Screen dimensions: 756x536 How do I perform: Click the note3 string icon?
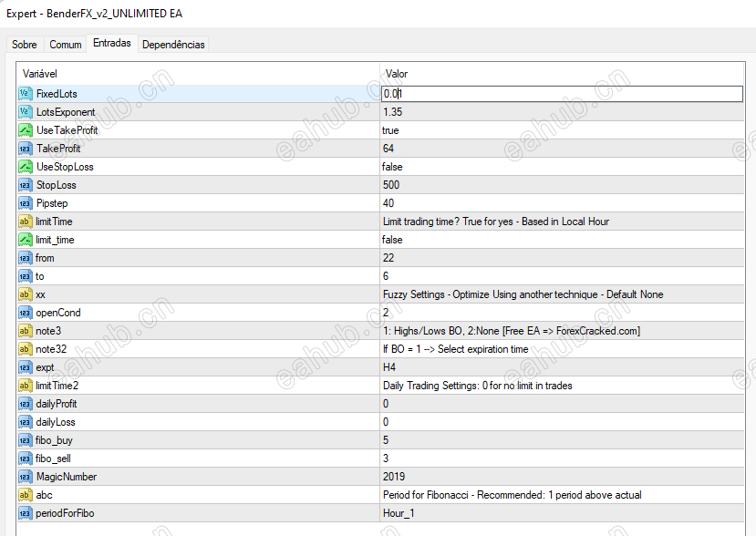tap(25, 331)
